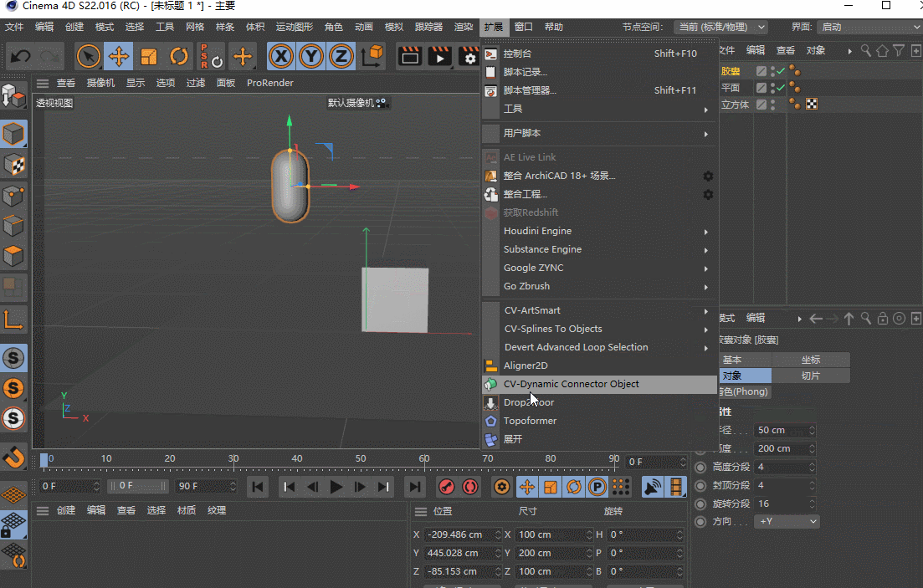
Task: Activate the Move tool
Action: pos(118,57)
